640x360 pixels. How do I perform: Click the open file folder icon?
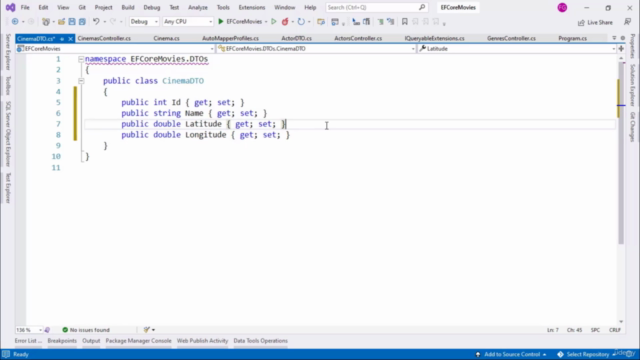coord(61,22)
